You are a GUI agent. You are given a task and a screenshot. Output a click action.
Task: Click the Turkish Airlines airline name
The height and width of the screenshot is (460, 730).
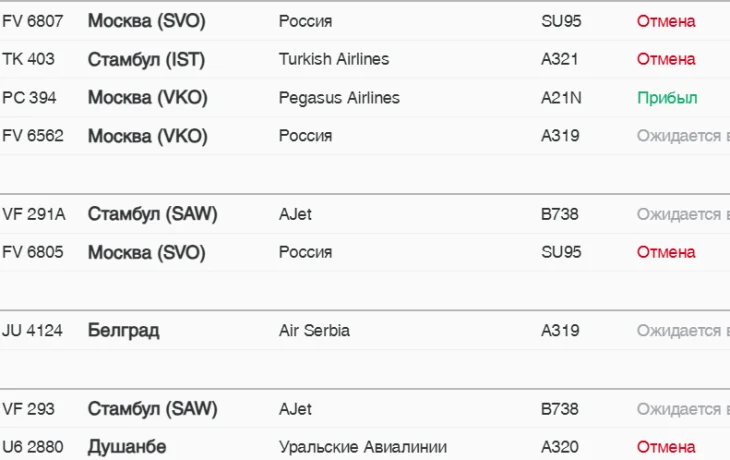(x=334, y=59)
